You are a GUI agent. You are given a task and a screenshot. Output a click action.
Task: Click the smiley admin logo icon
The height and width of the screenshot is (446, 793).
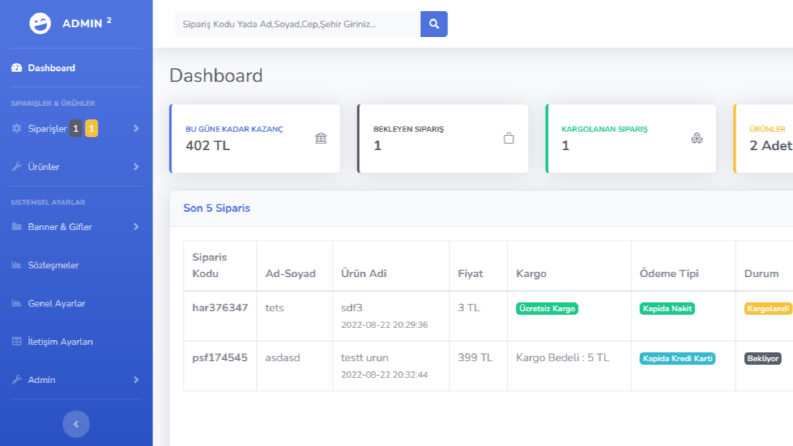[x=40, y=23]
